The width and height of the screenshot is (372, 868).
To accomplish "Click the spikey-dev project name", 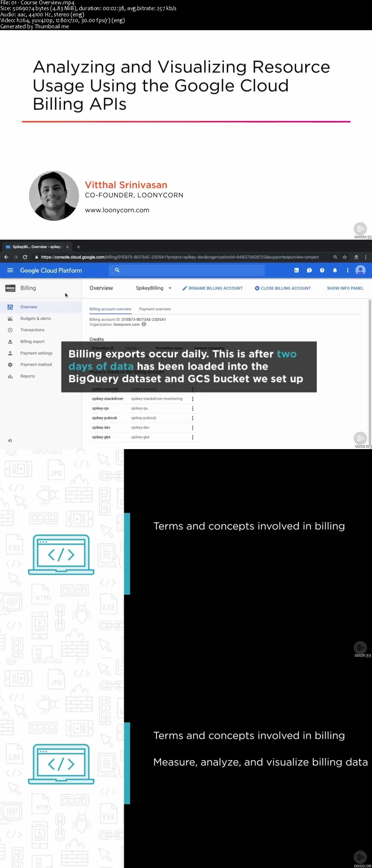I will [101, 428].
